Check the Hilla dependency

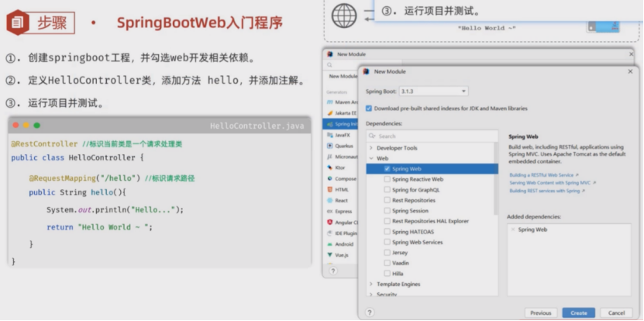coord(387,274)
